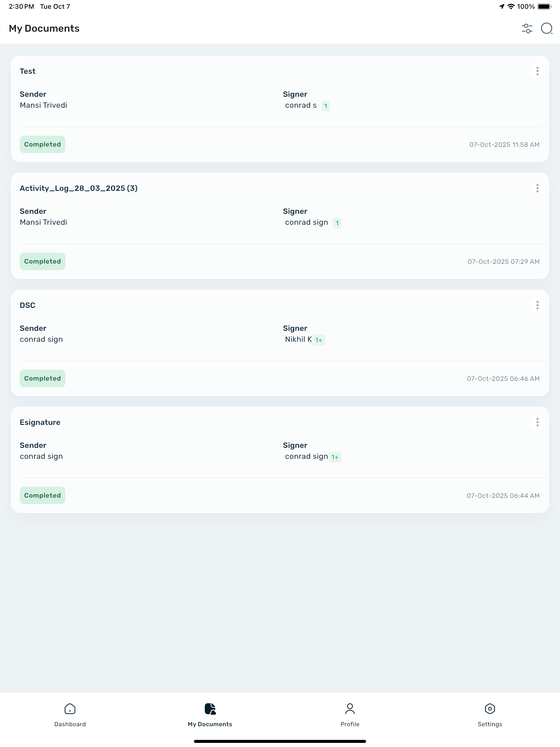The height and width of the screenshot is (747, 560).
Task: Open three-dot menu on Test card
Action: (x=537, y=71)
